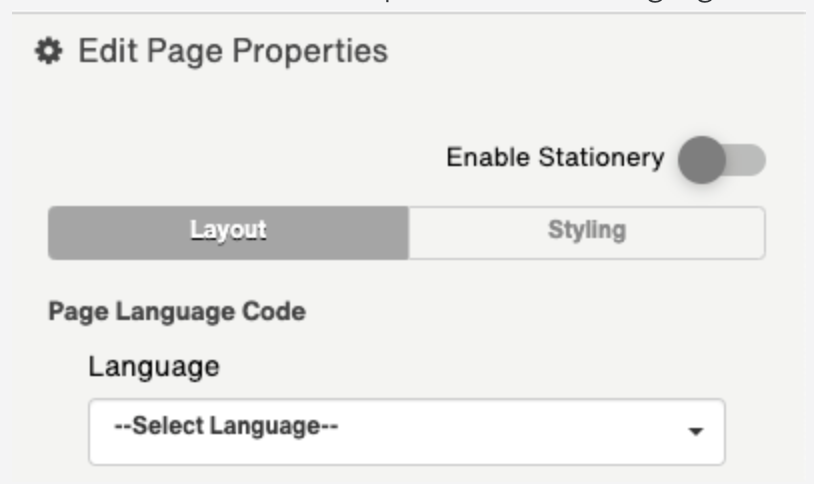Click the Edit Page Properties heading
Viewport: 814px width, 484px height.
point(232,51)
